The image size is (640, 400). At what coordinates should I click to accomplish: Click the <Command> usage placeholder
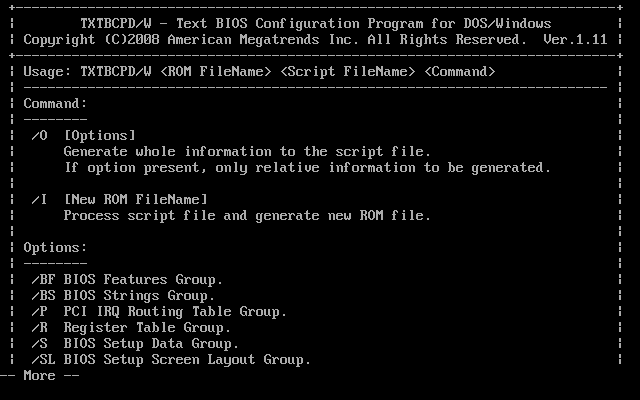[x=459, y=71]
